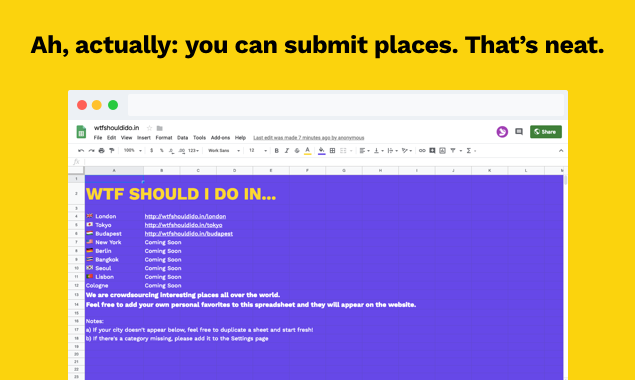635x380 pixels.
Task: Click the merge cells icon
Action: 343,151
